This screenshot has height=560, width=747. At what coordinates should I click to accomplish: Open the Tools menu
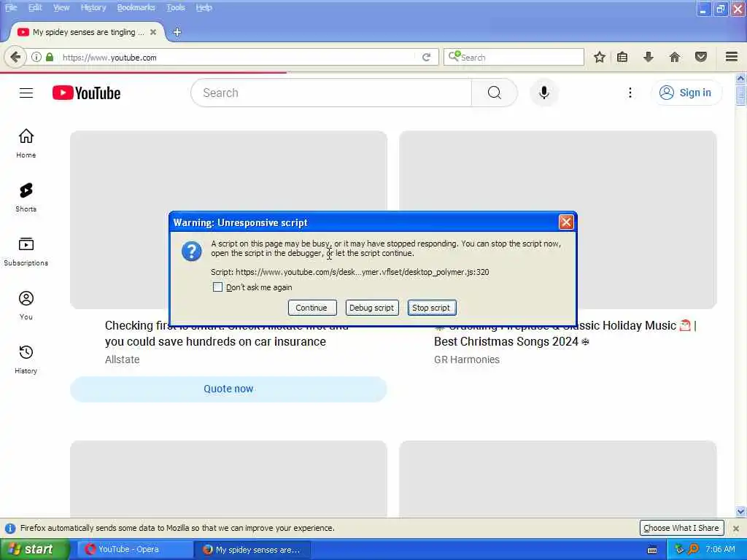click(x=175, y=7)
